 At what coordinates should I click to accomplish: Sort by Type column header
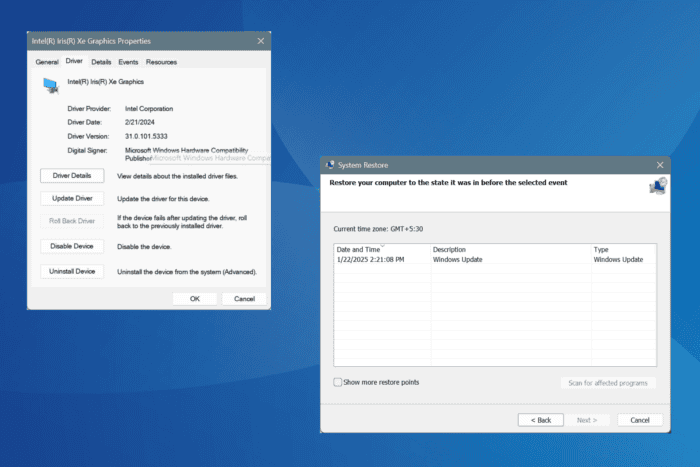(624, 250)
